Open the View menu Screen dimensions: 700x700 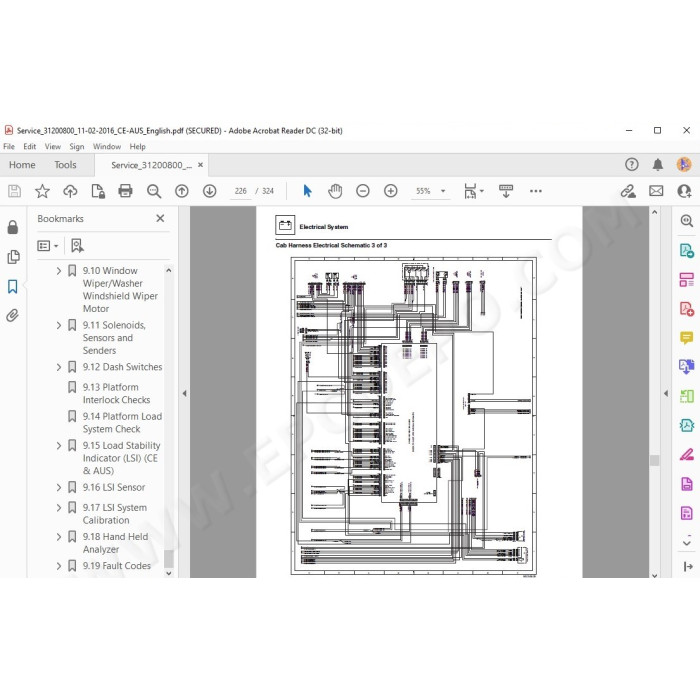(x=53, y=146)
